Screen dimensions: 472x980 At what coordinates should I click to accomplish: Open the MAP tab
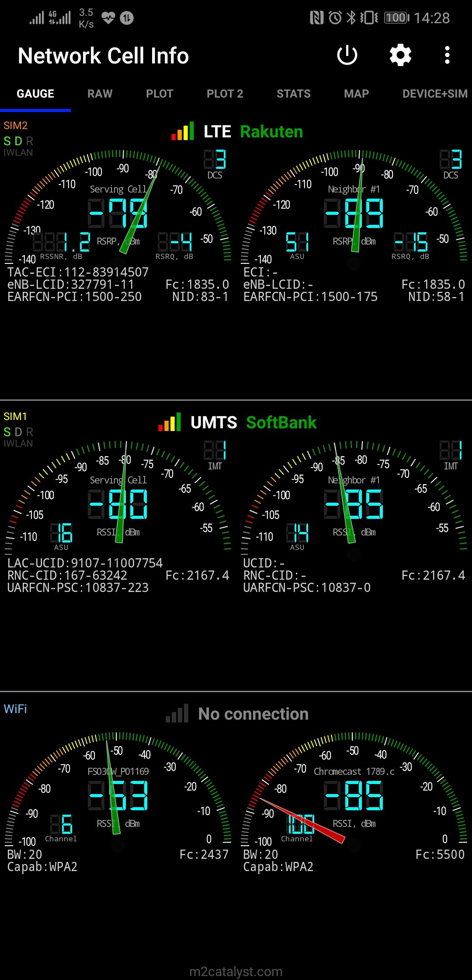pos(357,94)
